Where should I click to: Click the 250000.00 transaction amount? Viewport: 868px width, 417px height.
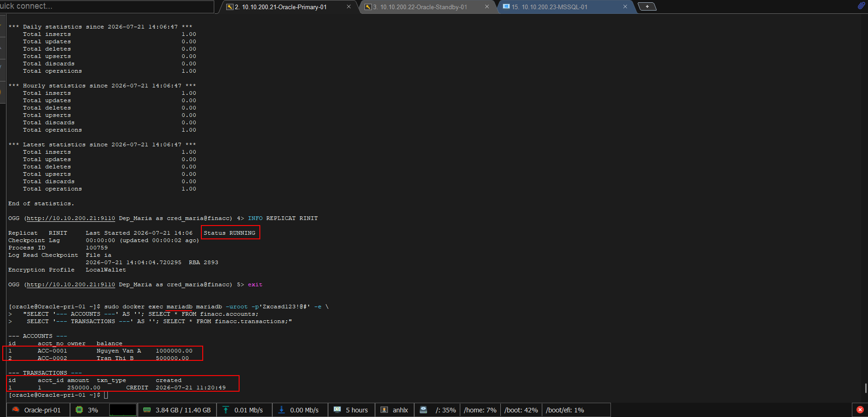(84, 388)
